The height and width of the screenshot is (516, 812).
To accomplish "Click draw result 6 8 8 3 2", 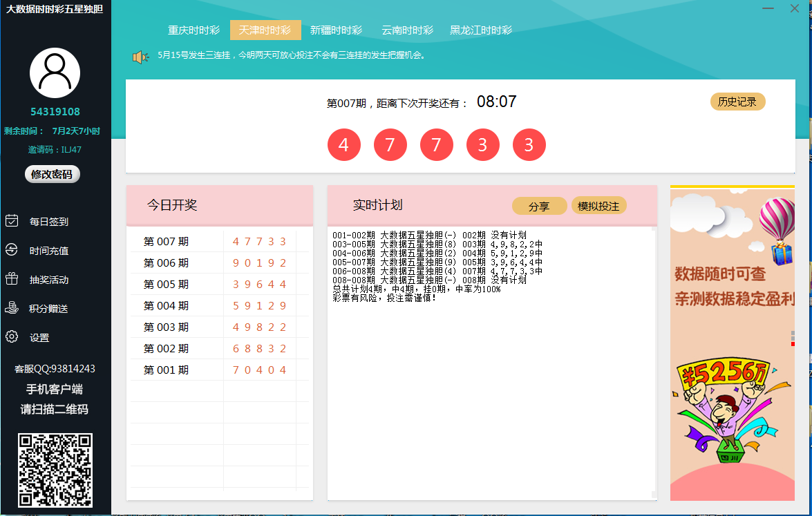I will tap(259, 348).
